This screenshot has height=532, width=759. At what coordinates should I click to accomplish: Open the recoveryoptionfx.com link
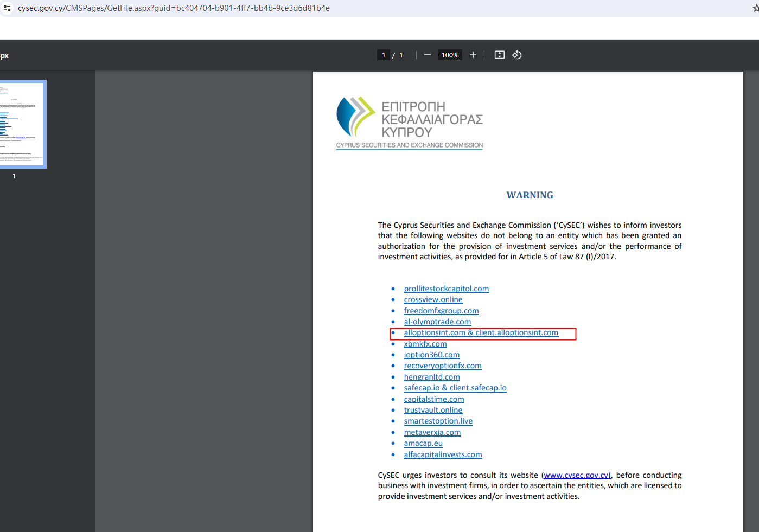pyautogui.click(x=443, y=366)
